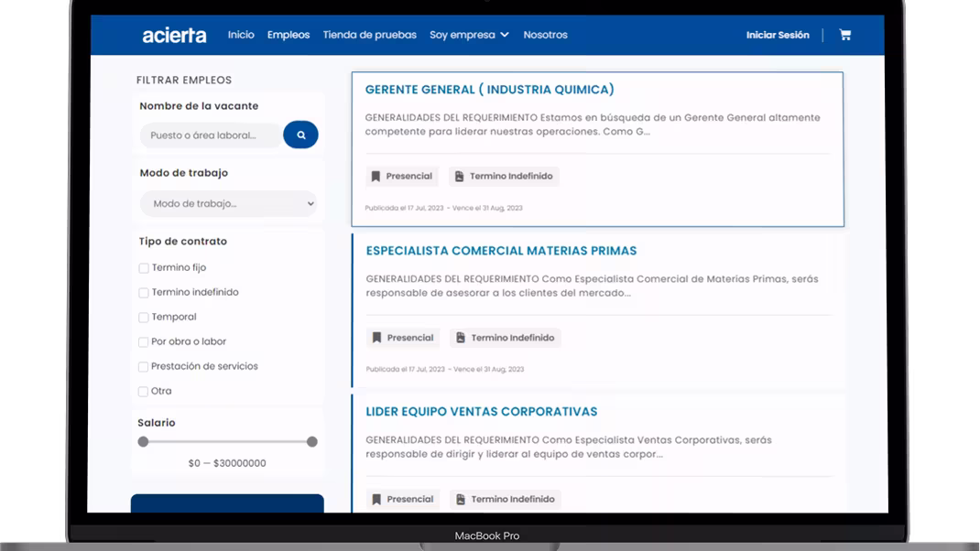980x551 pixels.
Task: Click the blue search magnifier button
Action: tap(300, 135)
